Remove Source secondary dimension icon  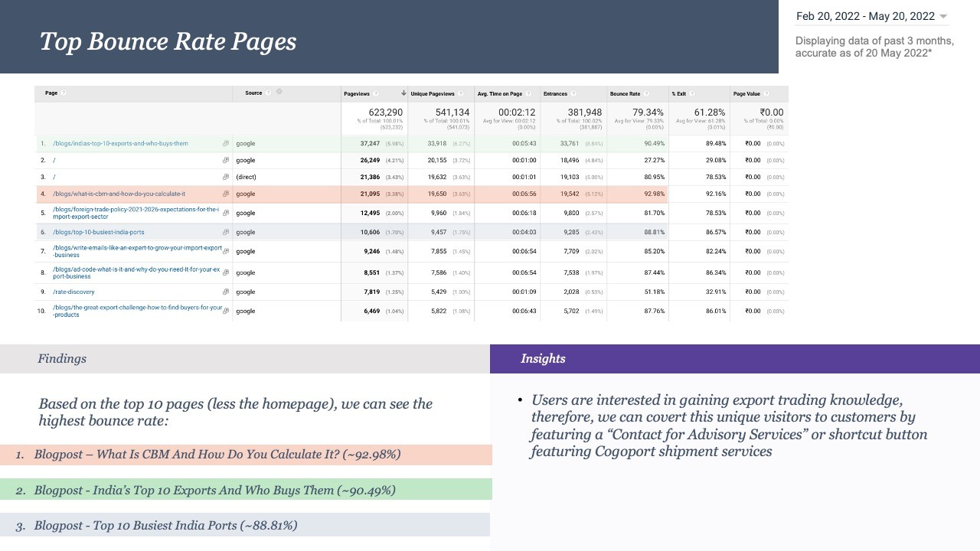point(279,93)
